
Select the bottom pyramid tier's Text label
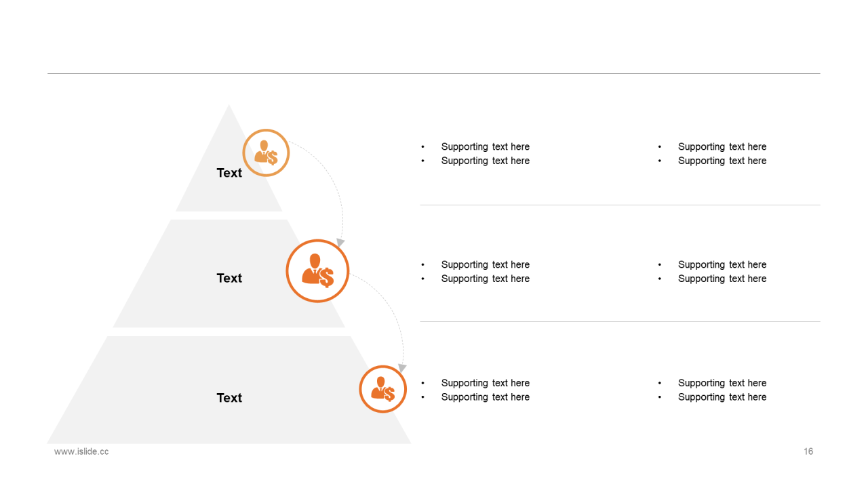click(229, 398)
